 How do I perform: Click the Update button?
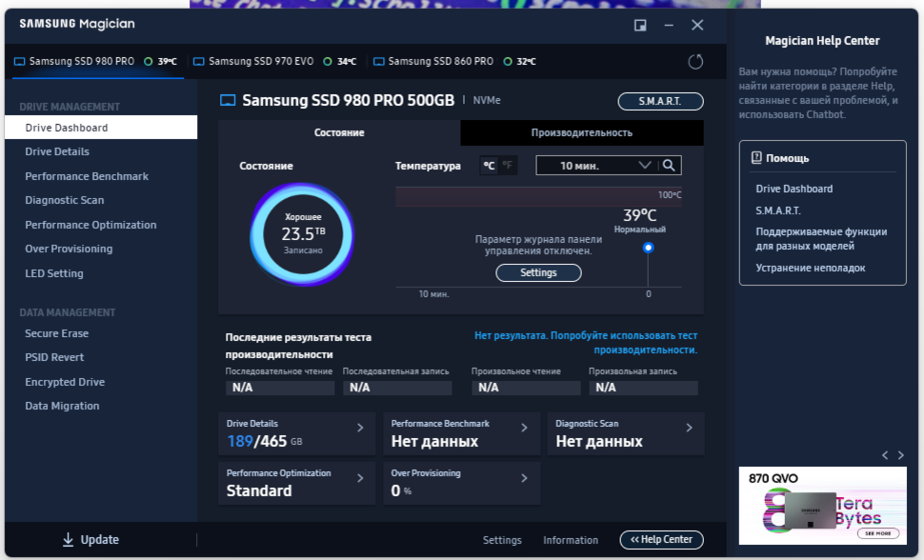(x=90, y=539)
